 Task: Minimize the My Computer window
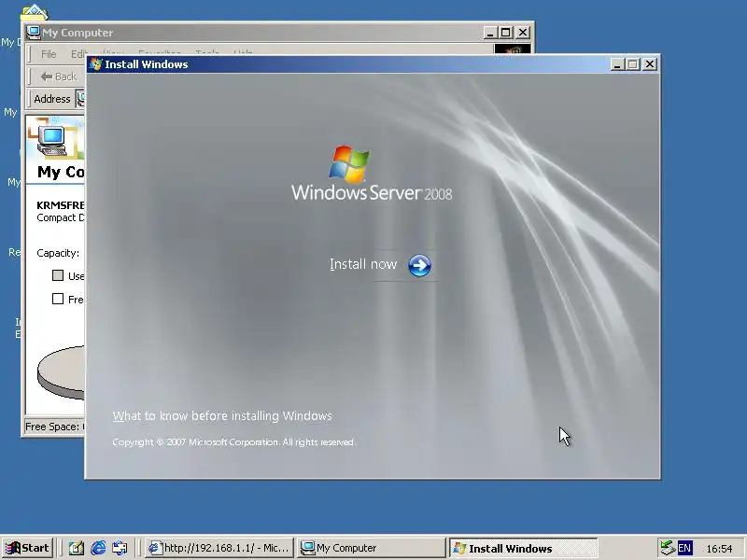point(490,33)
